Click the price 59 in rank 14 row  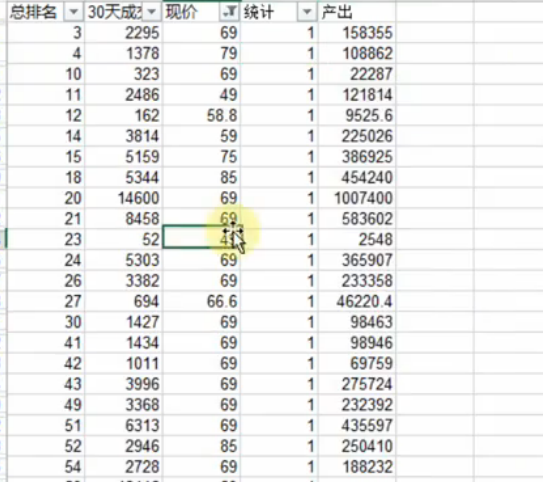click(201, 136)
